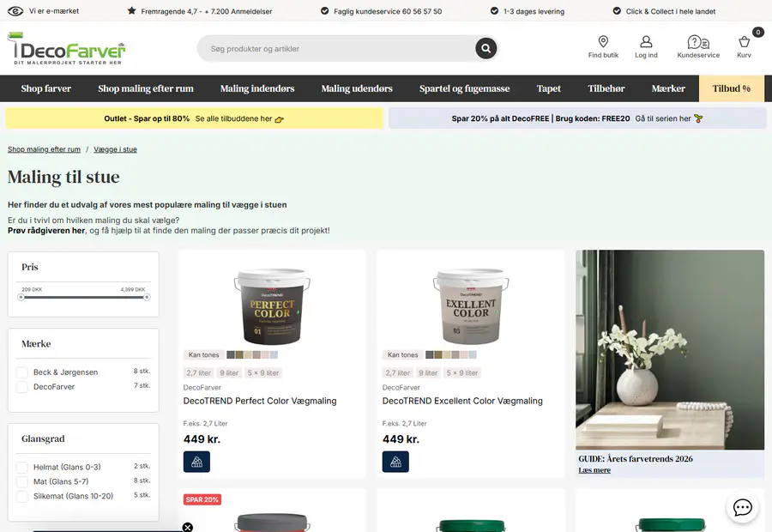This screenshot has height=532, width=772.
Task: Click Fremragende 4,7 reviews text
Action: point(206,11)
